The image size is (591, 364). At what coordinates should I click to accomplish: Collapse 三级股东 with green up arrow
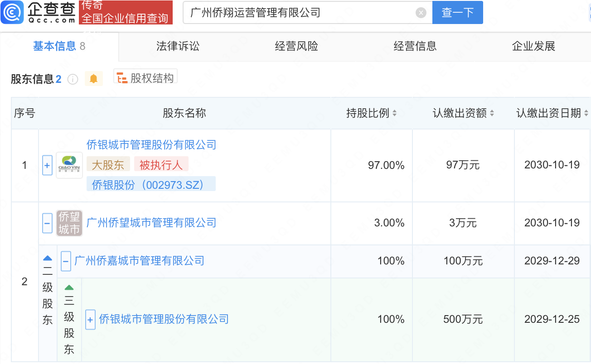coord(69,287)
